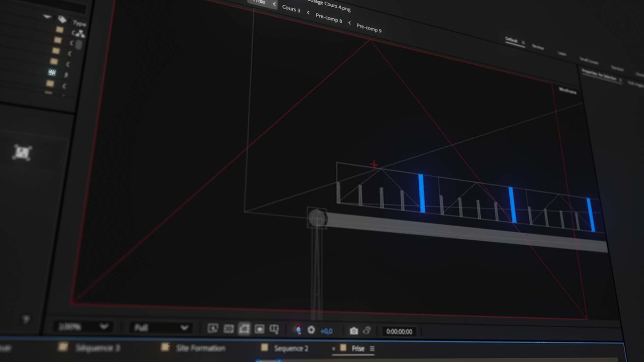644x362 pixels.
Task: Open the grid and guide options icon
Action: [x=274, y=329]
